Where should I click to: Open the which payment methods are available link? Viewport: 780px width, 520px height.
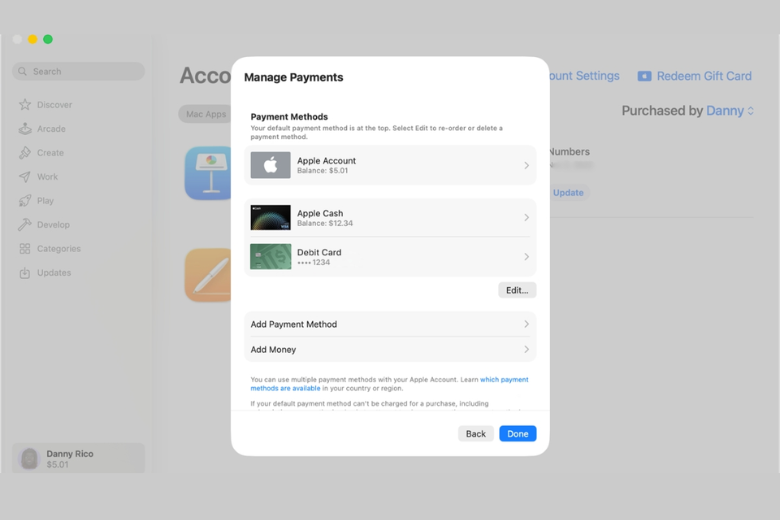(x=389, y=384)
